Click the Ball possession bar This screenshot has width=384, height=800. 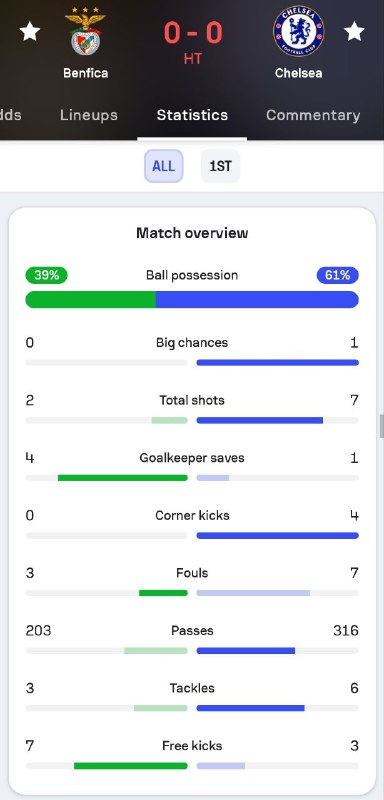pyautogui.click(x=192, y=299)
